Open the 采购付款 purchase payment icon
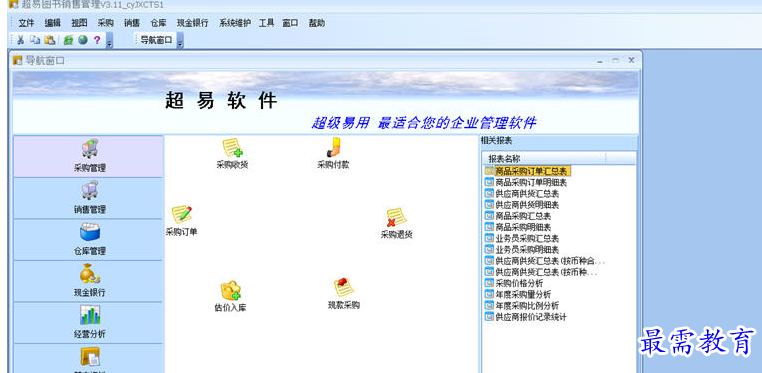Screen dimensions: 762x373 coord(333,153)
